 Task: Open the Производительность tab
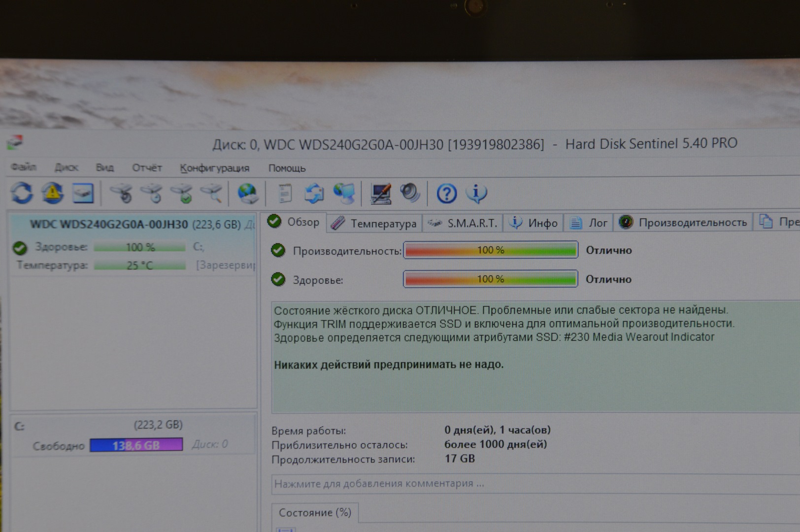tap(684, 223)
